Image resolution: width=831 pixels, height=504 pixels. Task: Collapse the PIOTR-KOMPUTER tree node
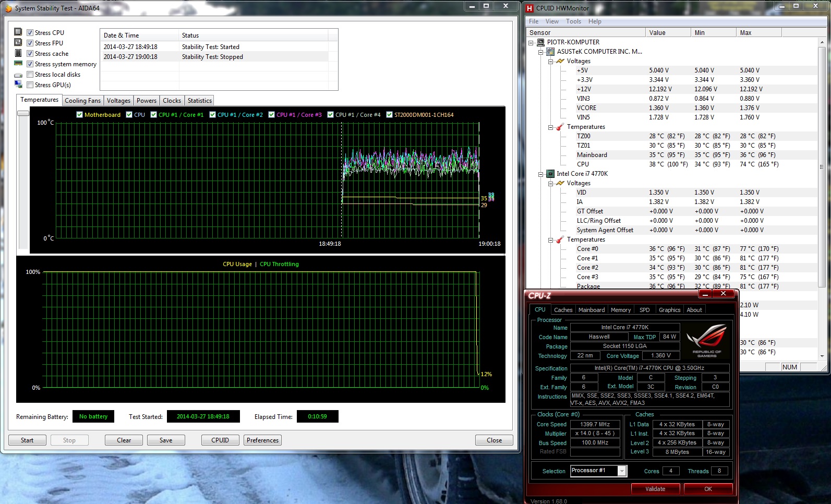(531, 42)
